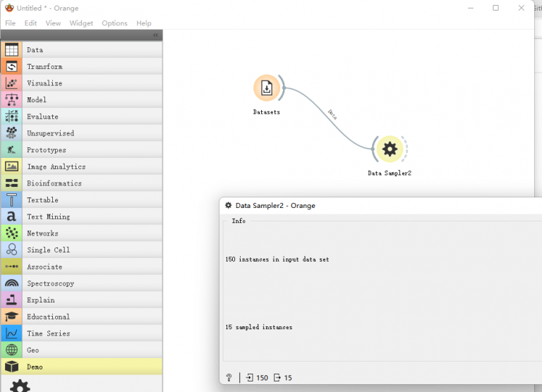Click the input data count 150
Image resolution: width=542 pixels, height=392 pixels.
[x=258, y=378]
